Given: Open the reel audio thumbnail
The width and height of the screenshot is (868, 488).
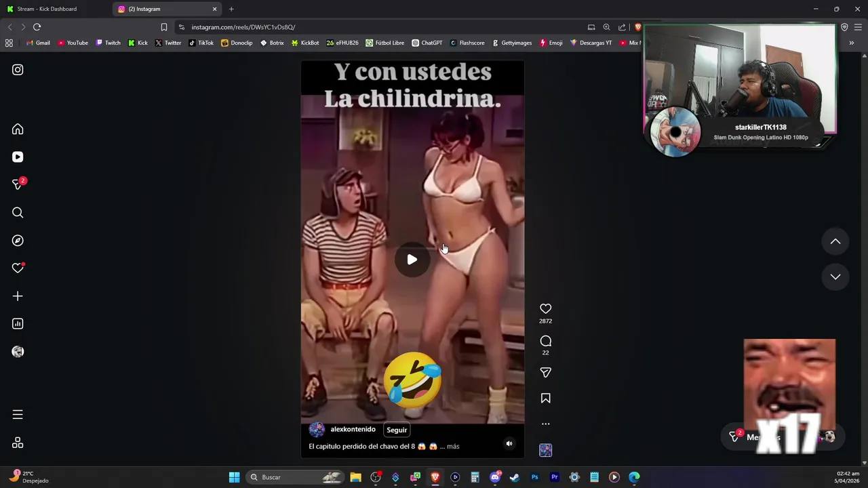Looking at the screenshot, I should pyautogui.click(x=545, y=450).
